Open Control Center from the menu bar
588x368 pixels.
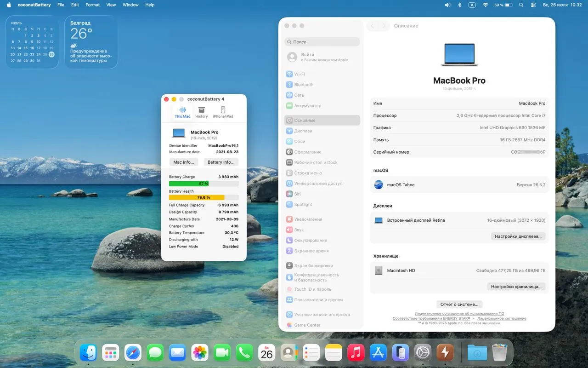tap(533, 5)
